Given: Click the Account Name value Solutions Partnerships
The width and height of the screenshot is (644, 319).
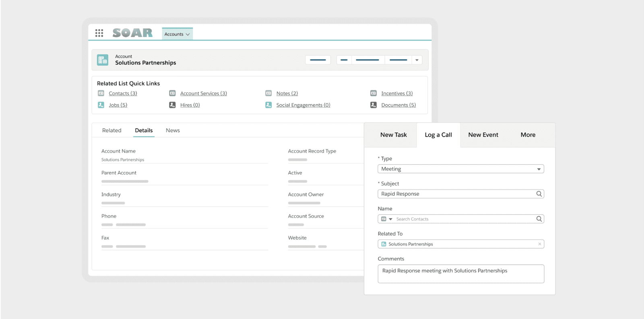Looking at the screenshot, I should [123, 160].
